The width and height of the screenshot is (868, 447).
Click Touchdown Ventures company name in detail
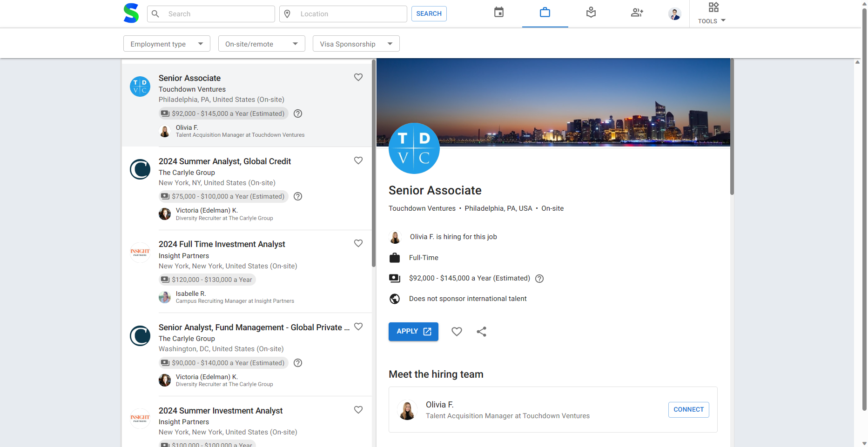click(422, 208)
